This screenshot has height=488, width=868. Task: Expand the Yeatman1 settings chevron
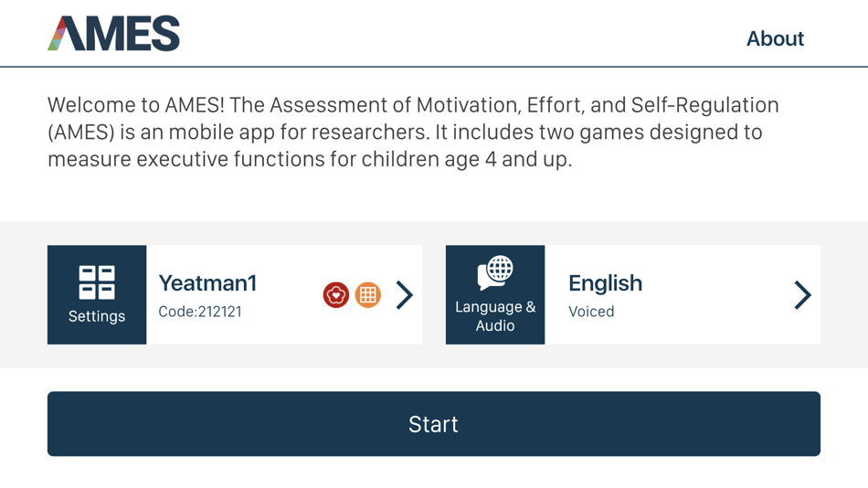pos(405,295)
